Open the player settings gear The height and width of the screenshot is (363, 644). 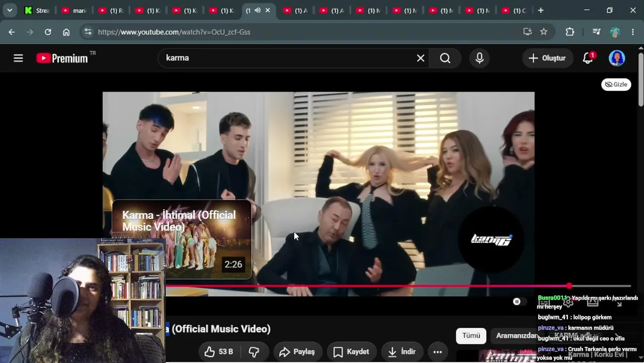(x=568, y=301)
